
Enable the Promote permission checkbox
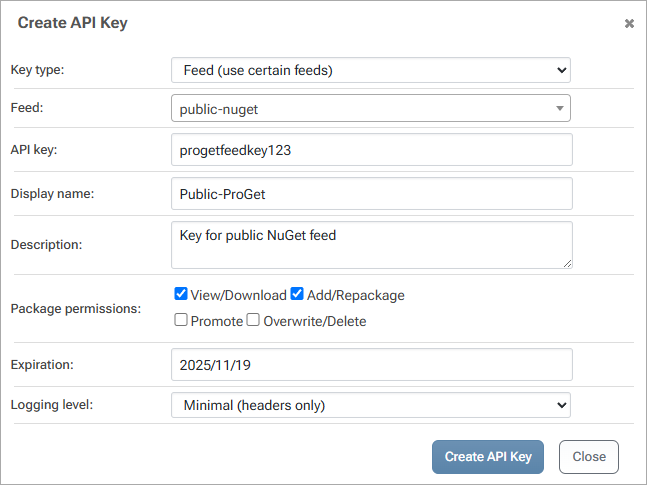coord(181,321)
